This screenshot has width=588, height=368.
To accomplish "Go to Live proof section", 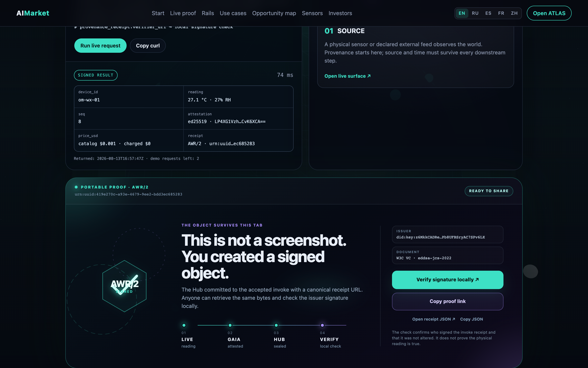I will (183, 13).
